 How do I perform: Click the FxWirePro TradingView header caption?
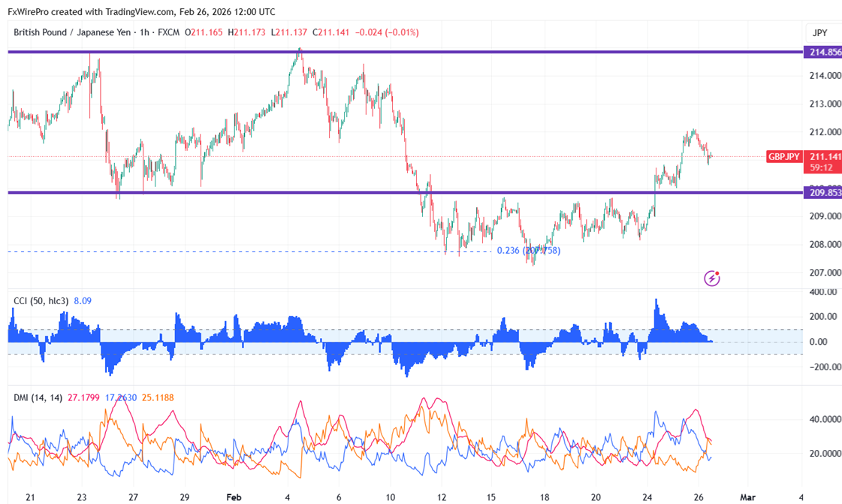tap(141, 11)
